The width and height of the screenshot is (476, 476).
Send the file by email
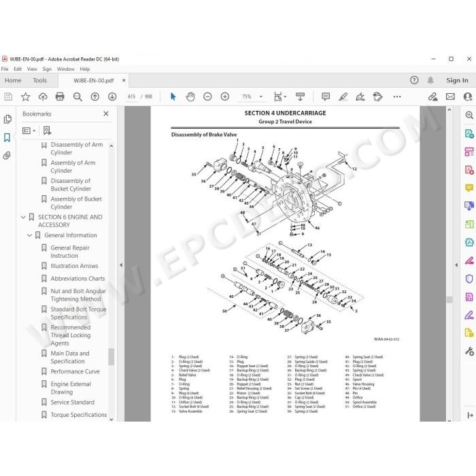(450, 97)
